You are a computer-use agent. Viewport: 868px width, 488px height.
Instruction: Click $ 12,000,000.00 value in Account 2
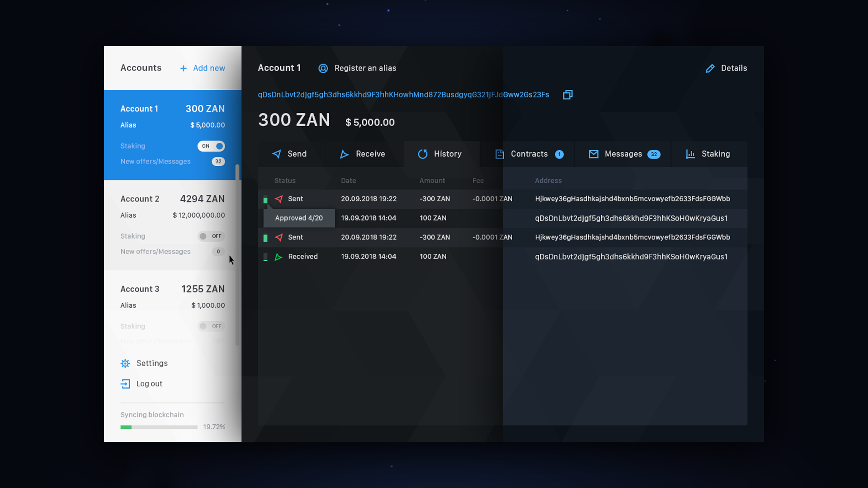(x=199, y=216)
